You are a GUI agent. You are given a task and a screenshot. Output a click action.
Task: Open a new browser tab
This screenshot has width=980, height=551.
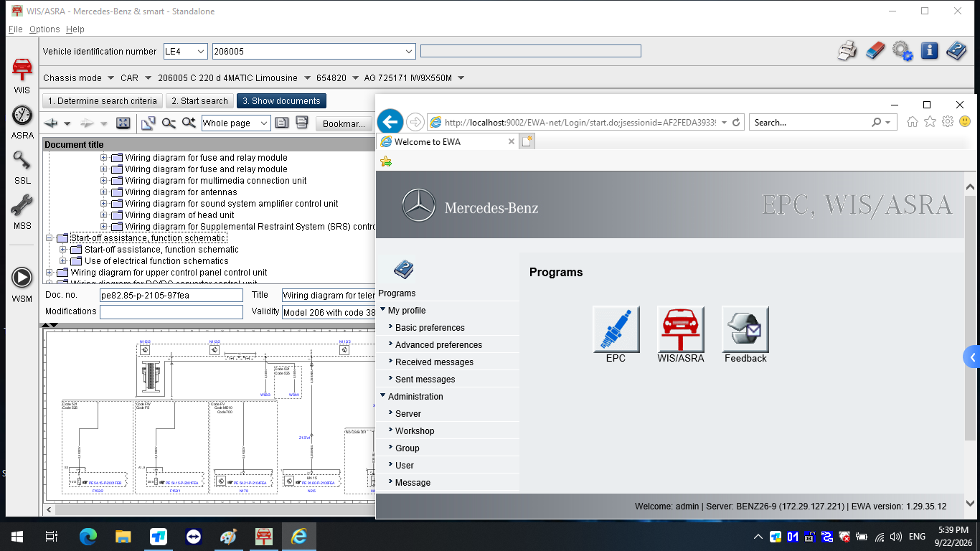tap(527, 141)
